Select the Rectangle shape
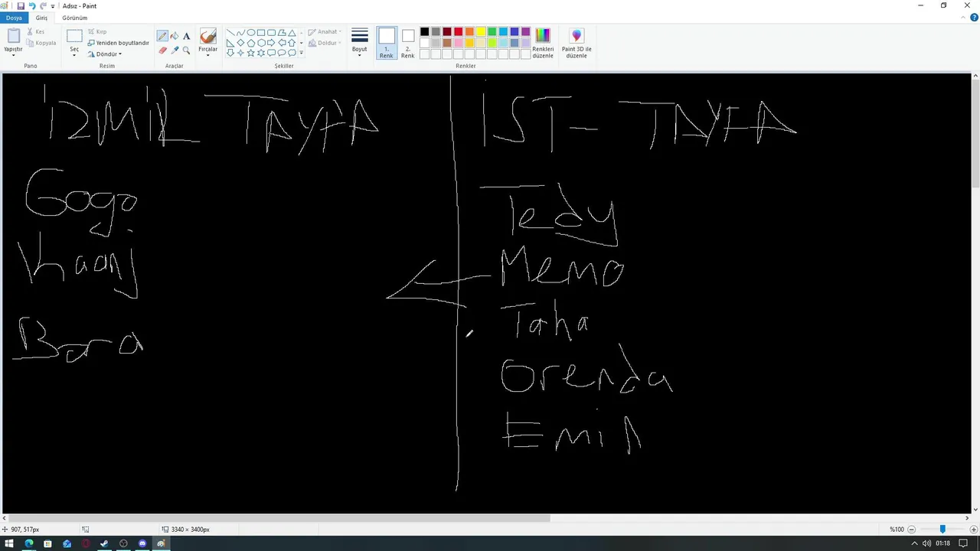This screenshot has height=551, width=980. pos(261,32)
